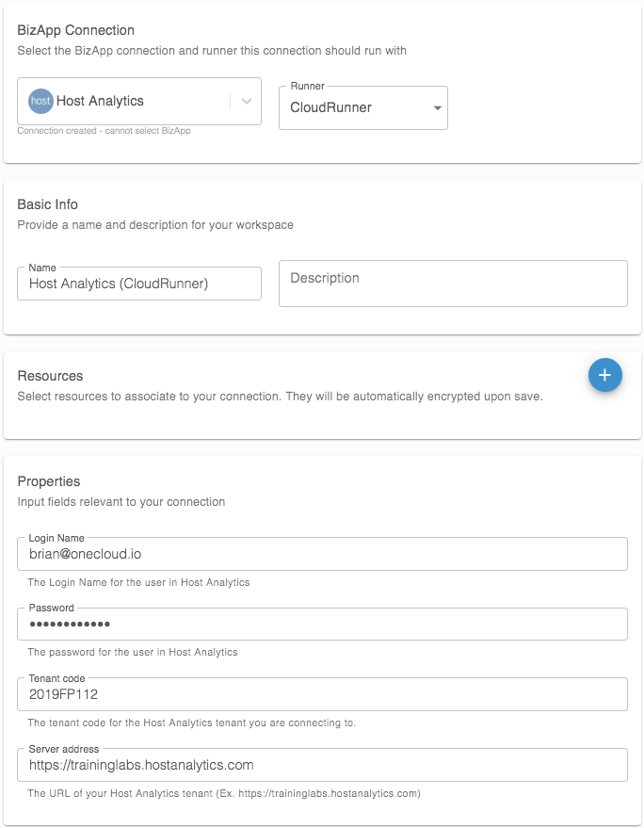Click the Tenant code field

323,694
